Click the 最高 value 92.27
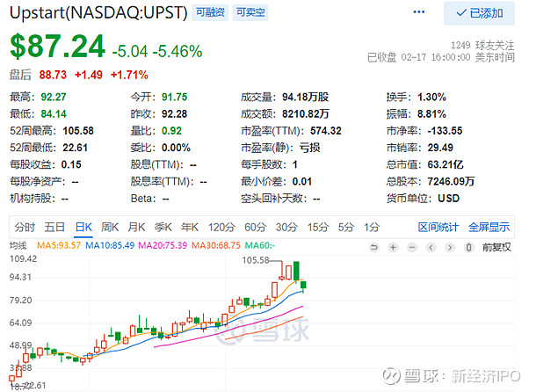 point(54,98)
